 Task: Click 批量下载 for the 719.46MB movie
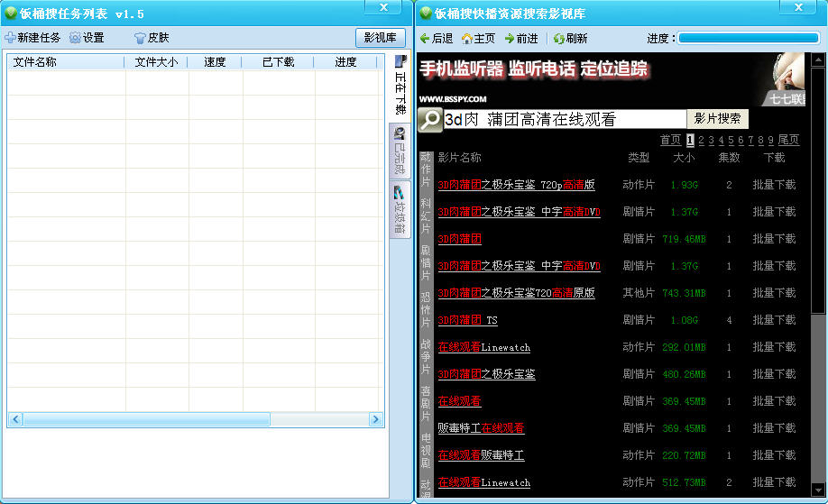pyautogui.click(x=774, y=239)
